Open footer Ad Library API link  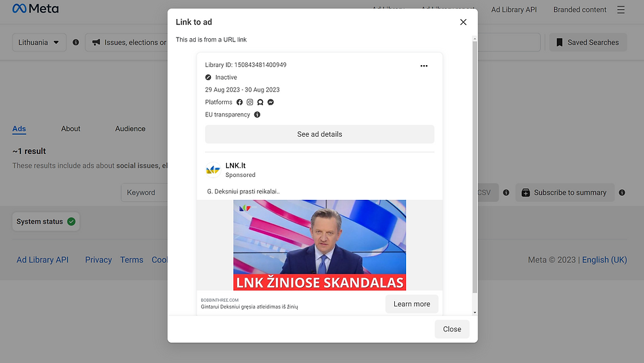click(42, 260)
